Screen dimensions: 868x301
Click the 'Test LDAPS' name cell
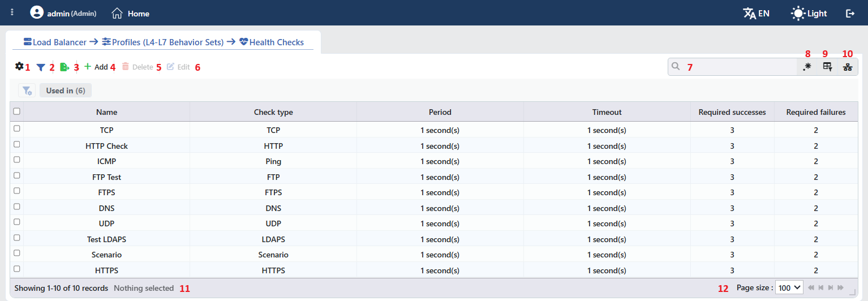(106, 239)
